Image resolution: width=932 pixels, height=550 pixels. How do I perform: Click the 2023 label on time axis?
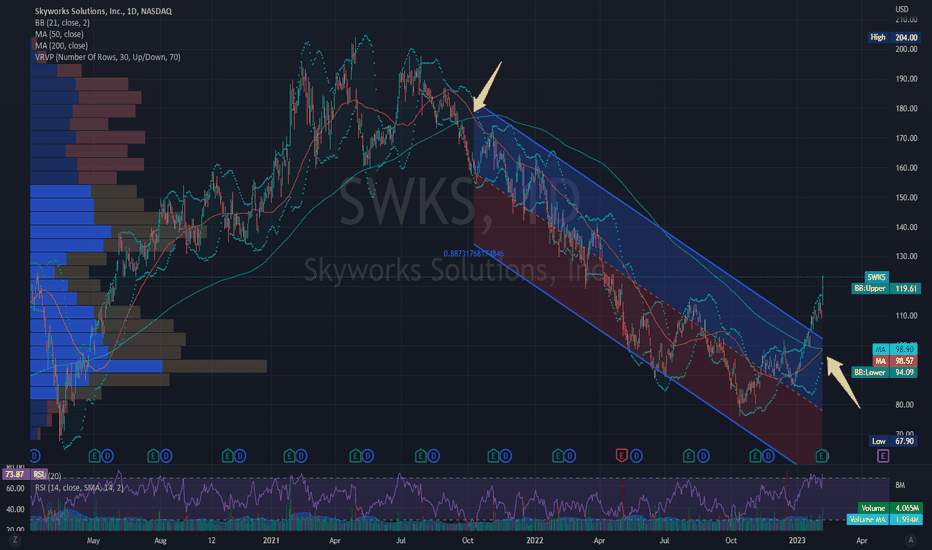click(797, 540)
